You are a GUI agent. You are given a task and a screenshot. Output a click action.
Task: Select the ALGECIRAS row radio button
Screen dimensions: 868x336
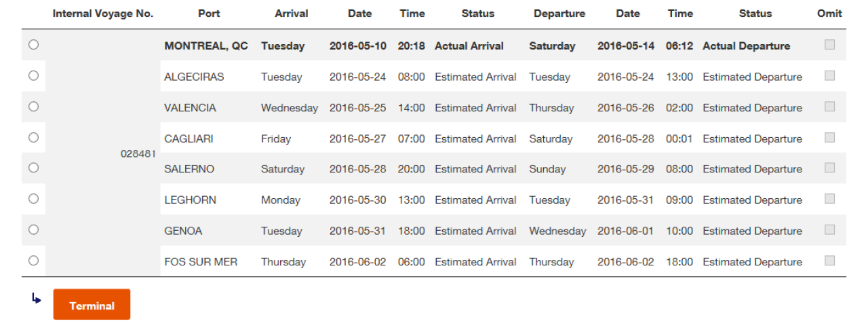(x=33, y=76)
